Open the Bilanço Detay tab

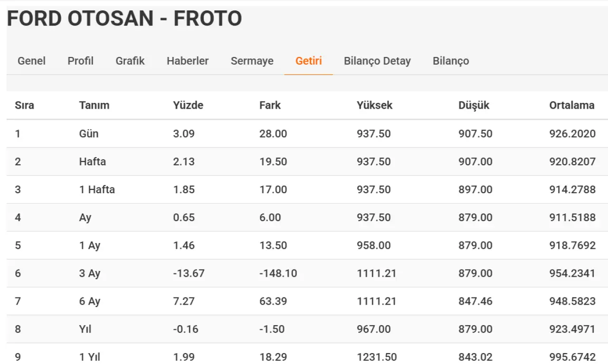click(x=377, y=61)
